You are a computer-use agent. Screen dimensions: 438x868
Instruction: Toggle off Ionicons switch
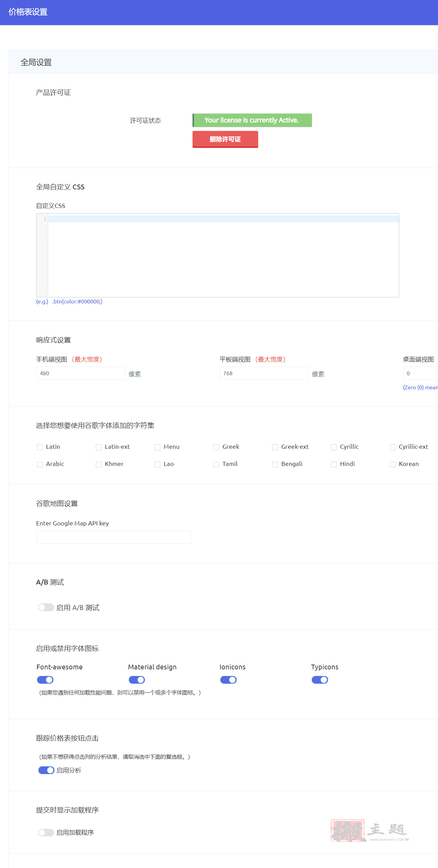tap(228, 680)
